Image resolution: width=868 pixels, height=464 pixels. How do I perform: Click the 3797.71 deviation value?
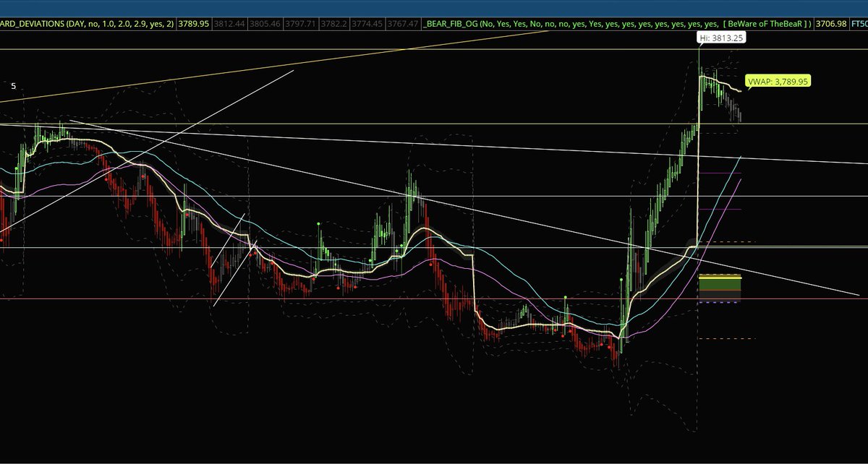(x=301, y=24)
